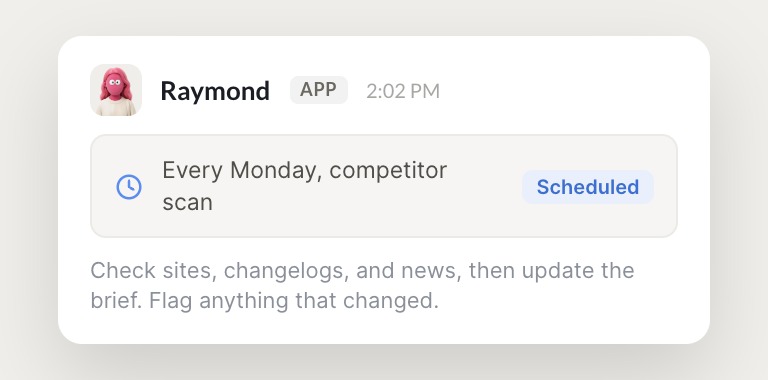
Task: Select the blue Scheduled status badge
Action: 588,187
